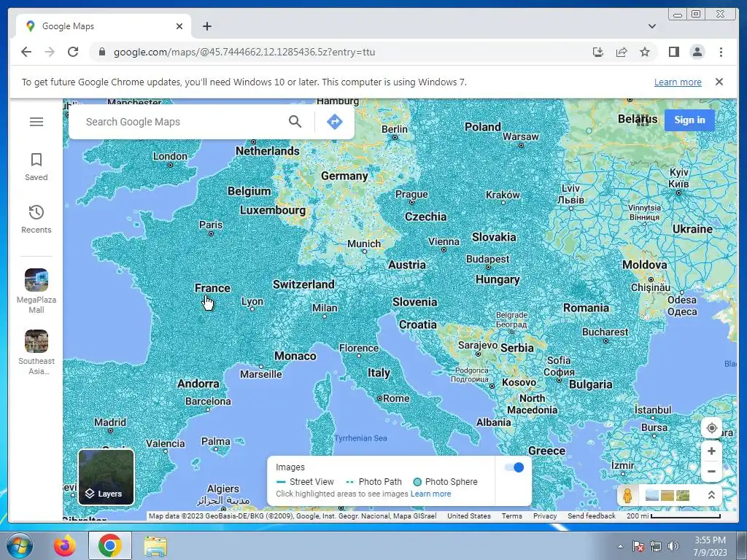
Task: Open the Privacy link in map footer
Action: click(x=545, y=516)
